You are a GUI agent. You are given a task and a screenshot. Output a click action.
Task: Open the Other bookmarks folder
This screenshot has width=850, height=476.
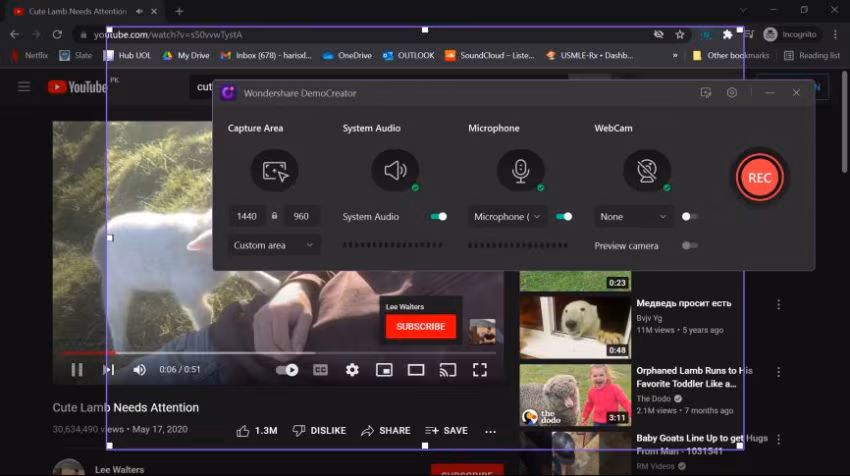tap(731, 55)
